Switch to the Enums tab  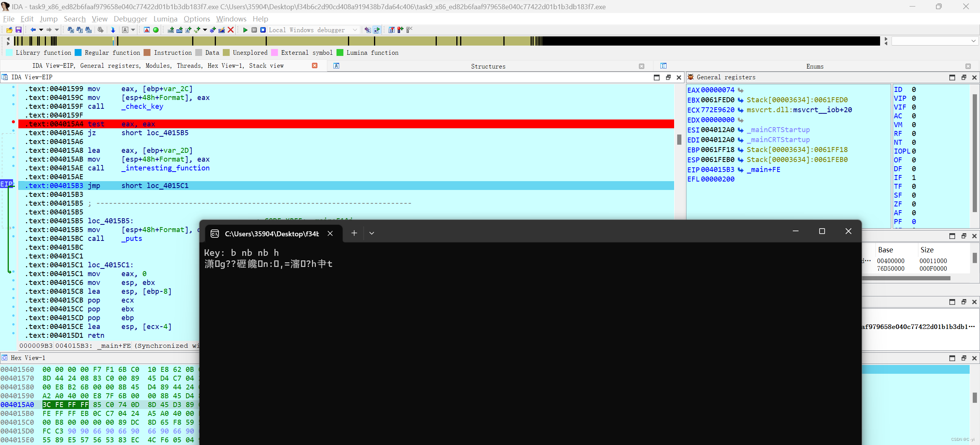pos(815,66)
